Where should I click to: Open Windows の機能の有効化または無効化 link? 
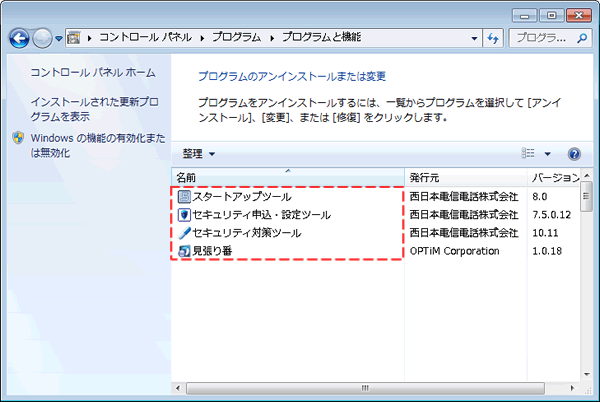[x=98, y=145]
